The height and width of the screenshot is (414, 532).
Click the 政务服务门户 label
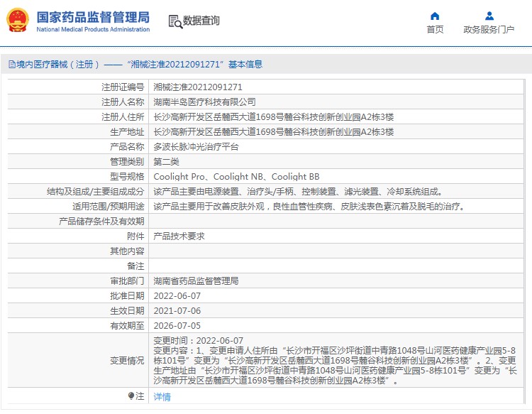[489, 30]
